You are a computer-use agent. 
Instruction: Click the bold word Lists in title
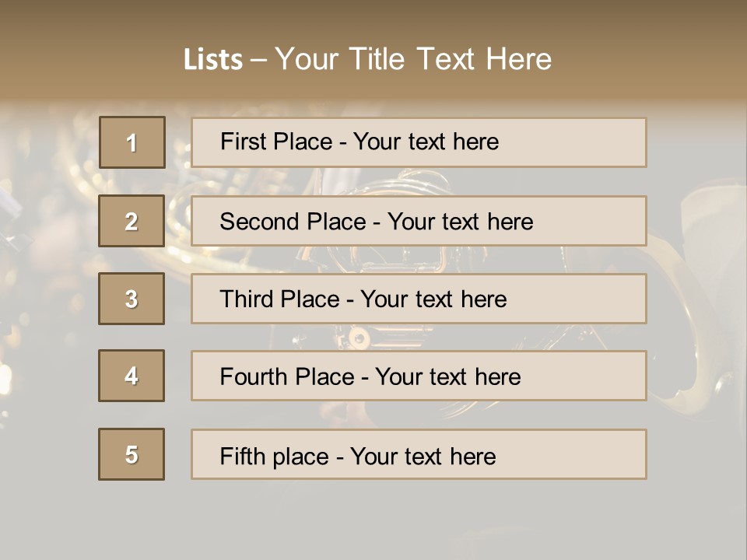(212, 59)
